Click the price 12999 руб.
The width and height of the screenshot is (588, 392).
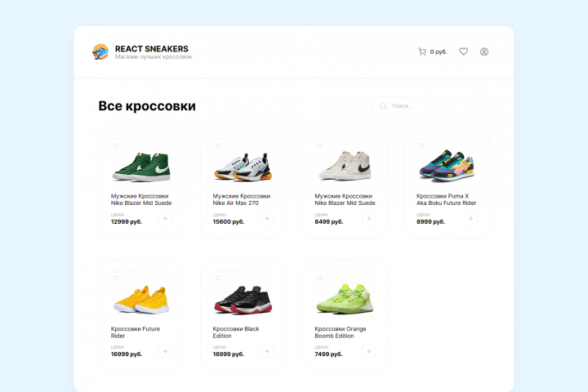[x=127, y=221]
